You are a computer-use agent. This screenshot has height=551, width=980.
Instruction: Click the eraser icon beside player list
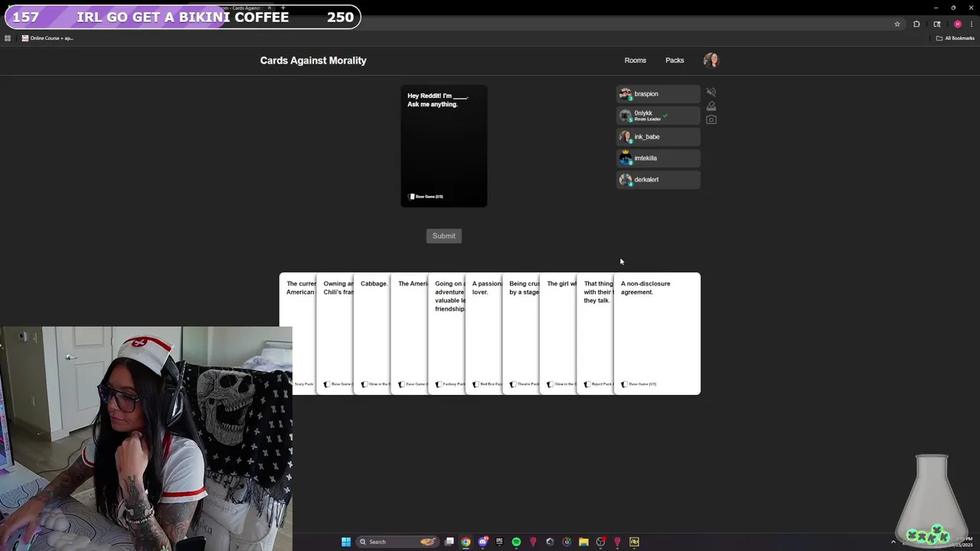(x=711, y=106)
